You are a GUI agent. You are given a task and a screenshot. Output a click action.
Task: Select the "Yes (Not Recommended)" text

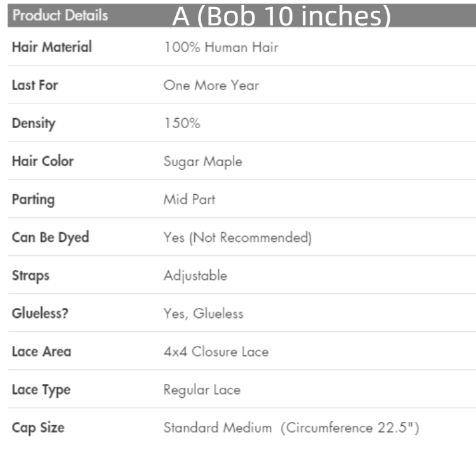click(237, 237)
